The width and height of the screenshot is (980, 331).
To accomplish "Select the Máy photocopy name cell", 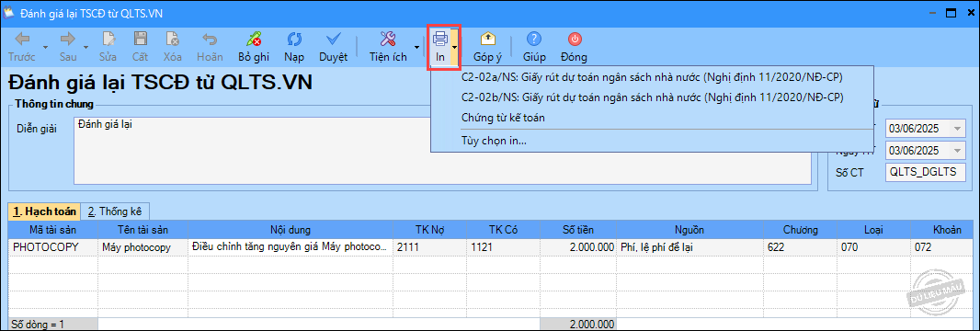I will (x=143, y=247).
